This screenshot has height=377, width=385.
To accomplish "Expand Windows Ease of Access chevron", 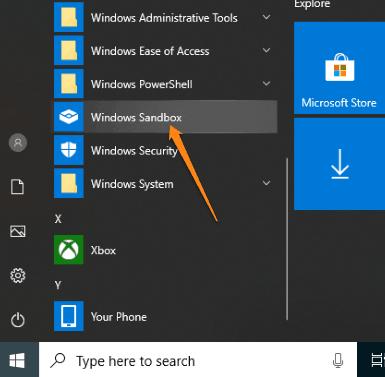I will (x=266, y=50).
